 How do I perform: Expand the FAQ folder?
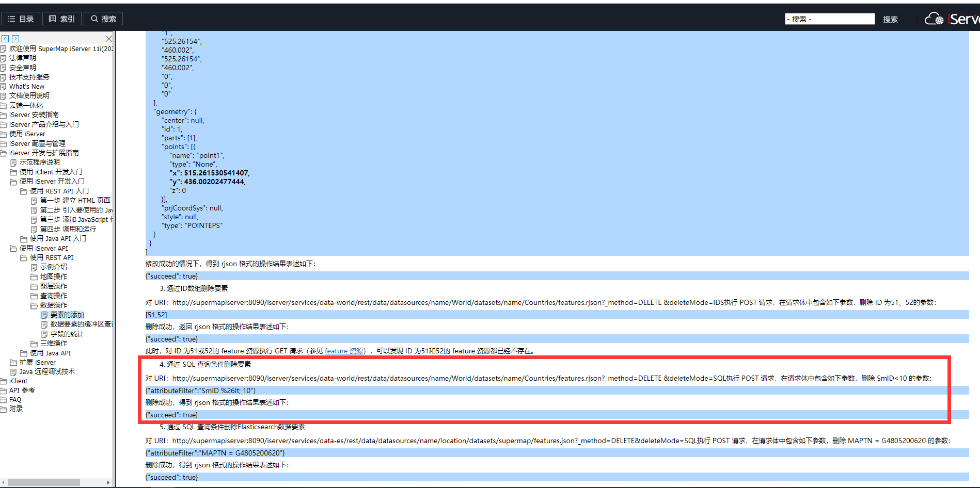pyautogui.click(x=3, y=400)
